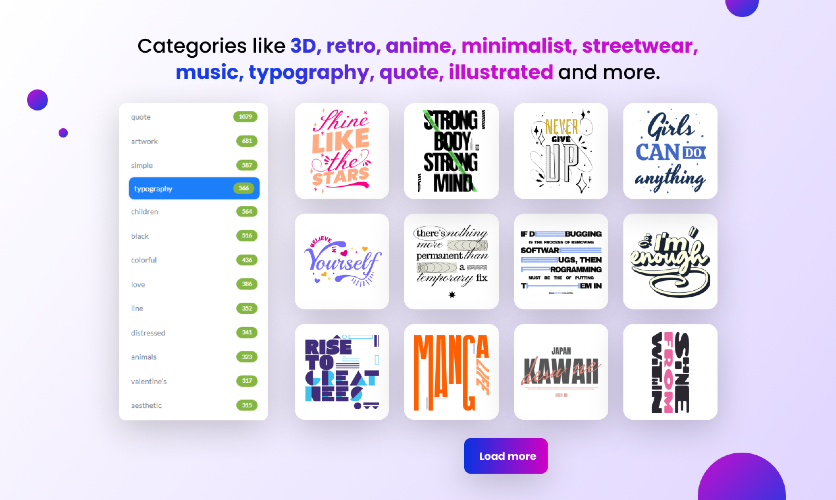836x500 pixels.
Task: Open the orange Manga design
Action: (451, 372)
